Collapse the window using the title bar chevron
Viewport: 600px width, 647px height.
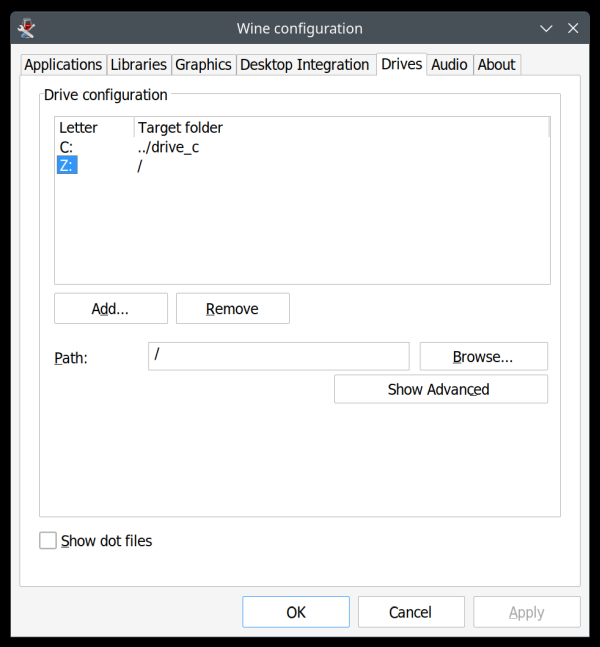(546, 28)
